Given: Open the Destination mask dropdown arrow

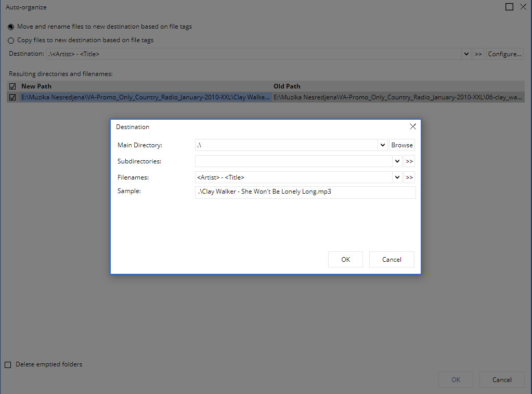Looking at the screenshot, I should pos(466,54).
